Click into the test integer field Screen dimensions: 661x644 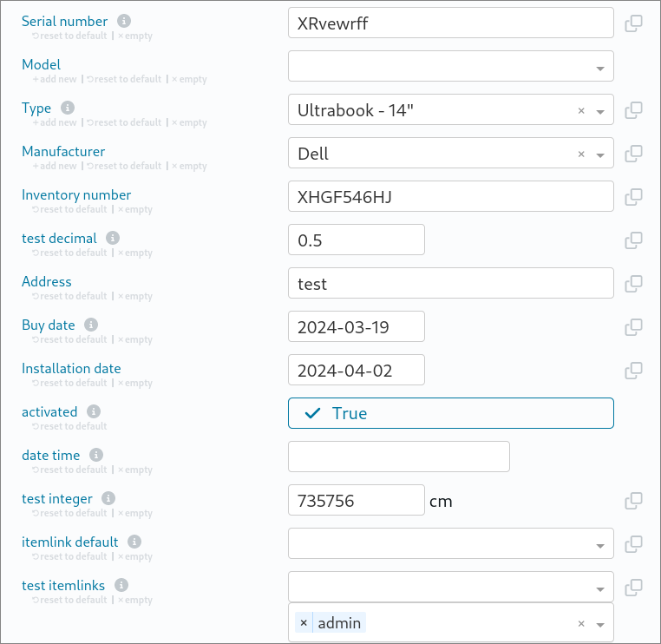pos(356,500)
